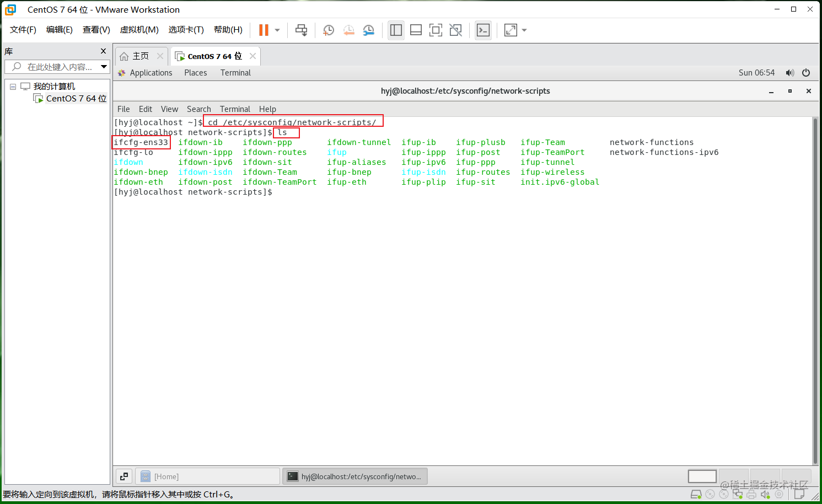Viewport: 822px width, 504px height.
Task: Open the 文件(F) menu
Action: tap(23, 30)
